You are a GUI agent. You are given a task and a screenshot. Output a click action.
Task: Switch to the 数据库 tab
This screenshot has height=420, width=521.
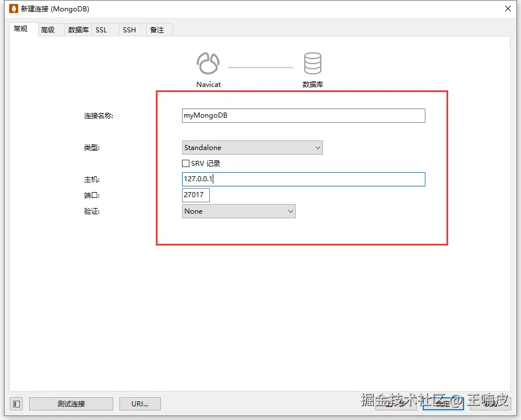(x=77, y=30)
